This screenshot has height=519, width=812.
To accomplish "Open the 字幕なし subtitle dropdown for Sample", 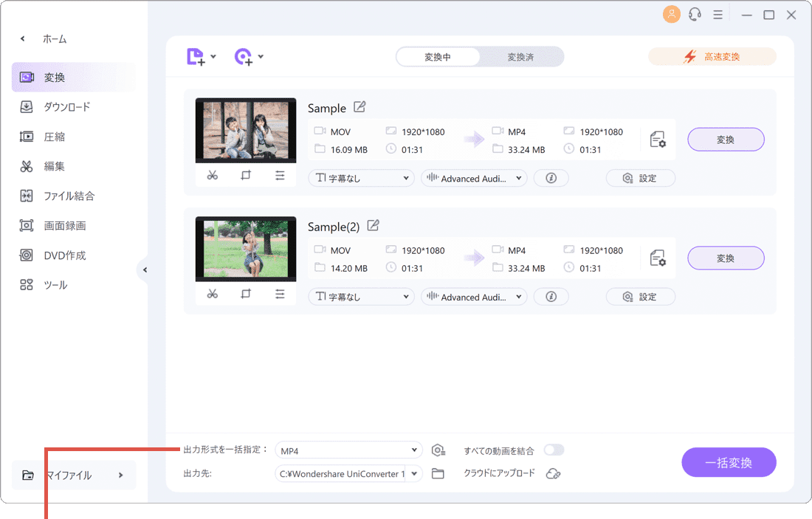I will tap(361, 177).
